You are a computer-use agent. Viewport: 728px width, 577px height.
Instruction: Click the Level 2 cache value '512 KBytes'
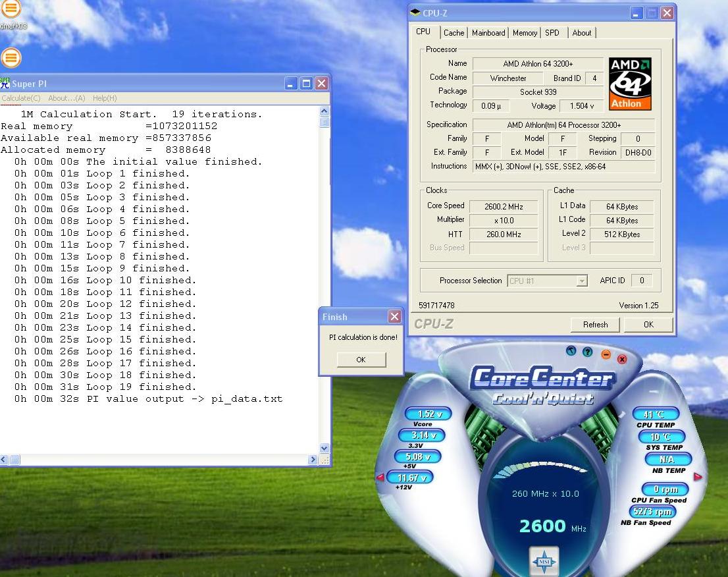(622, 234)
